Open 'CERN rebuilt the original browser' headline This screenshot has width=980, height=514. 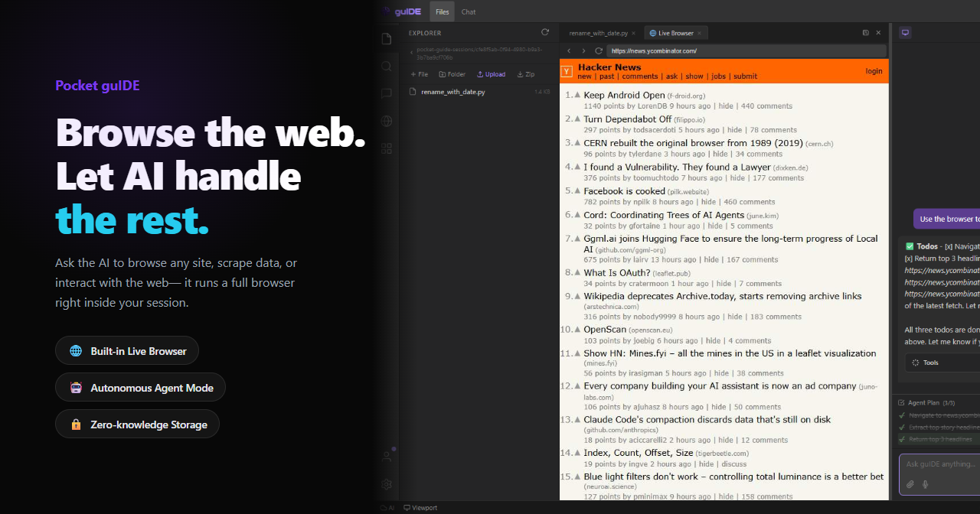[693, 143]
